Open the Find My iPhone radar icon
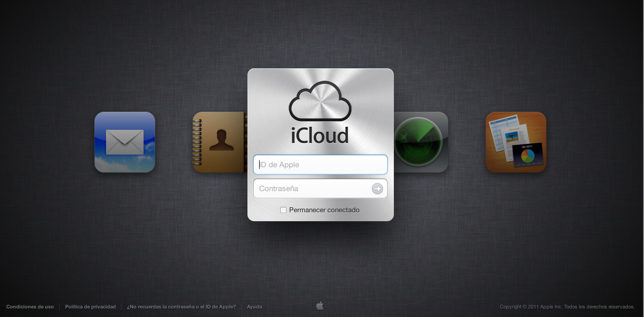Image resolution: width=644 pixels, height=317 pixels. pyautogui.click(x=421, y=142)
